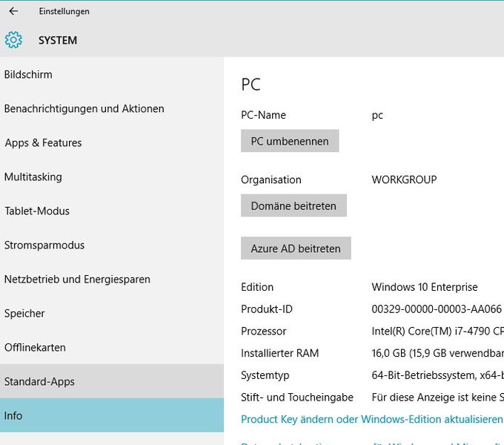Viewport: 504px width, 445px height.
Task: Open the Bildschirm settings page
Action: (28, 75)
